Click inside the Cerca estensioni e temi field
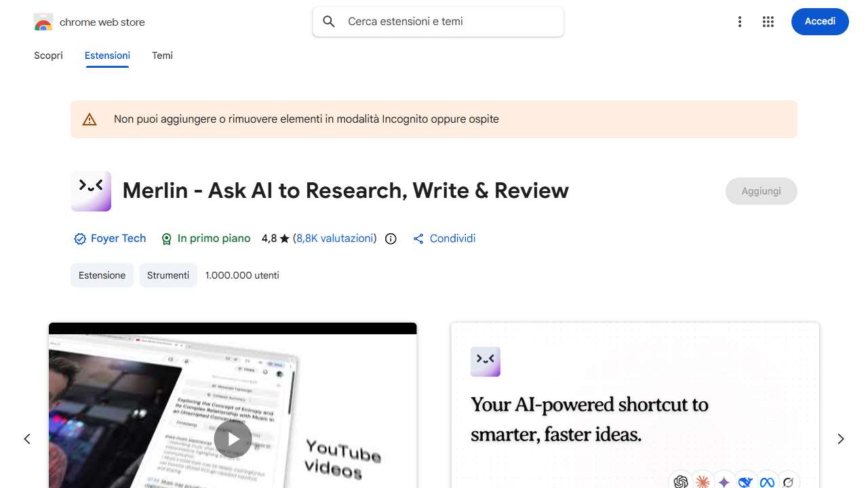This screenshot has width=868, height=488. (x=407, y=21)
